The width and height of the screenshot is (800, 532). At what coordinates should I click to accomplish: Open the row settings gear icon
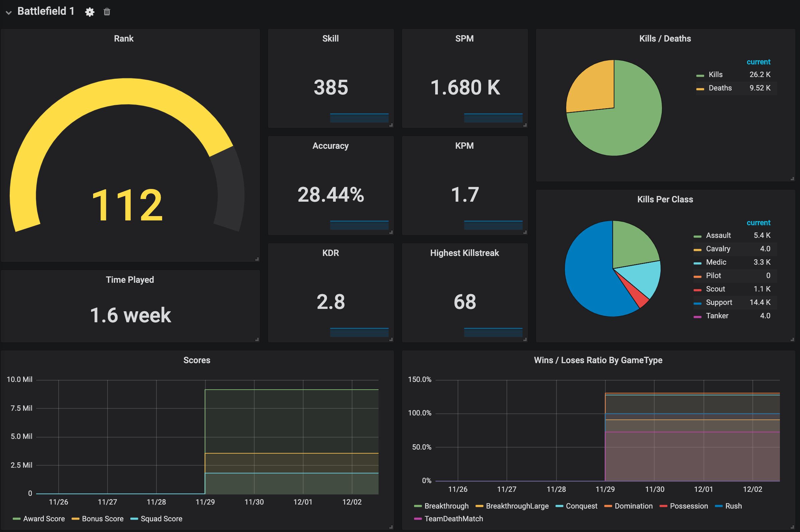tap(89, 11)
